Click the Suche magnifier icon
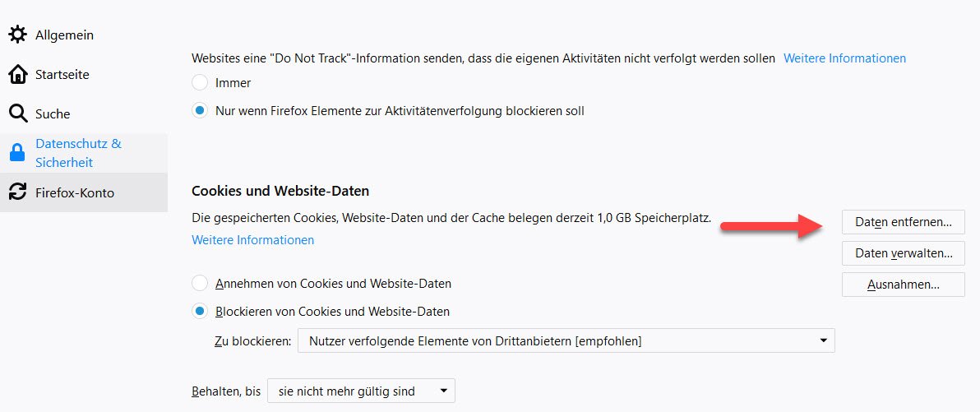The height and width of the screenshot is (412, 980). pyautogui.click(x=17, y=113)
